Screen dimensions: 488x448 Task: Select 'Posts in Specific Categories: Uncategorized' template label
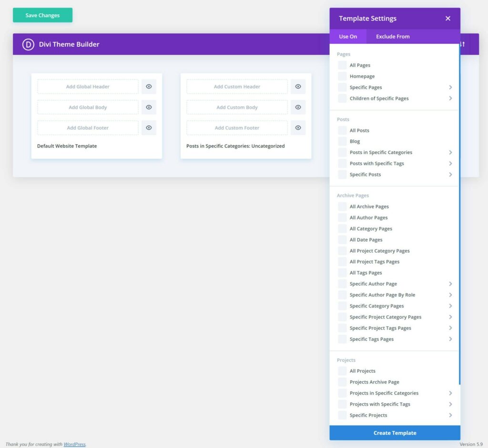point(235,146)
